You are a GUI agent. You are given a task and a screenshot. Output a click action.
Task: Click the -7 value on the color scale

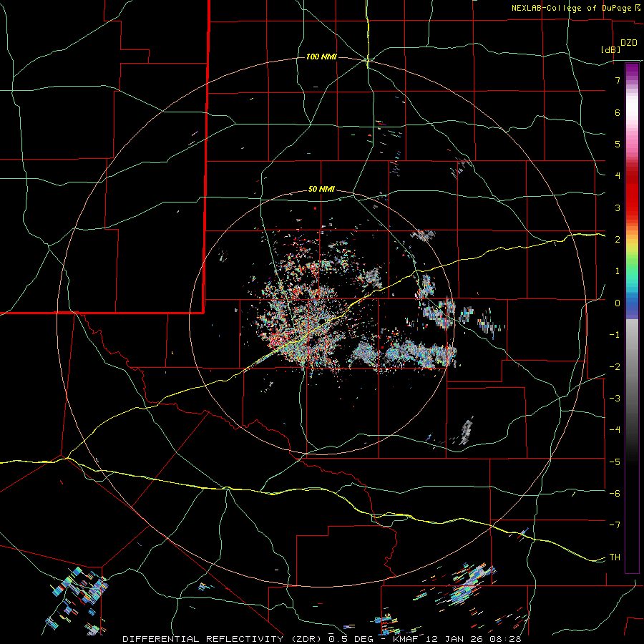tap(615, 525)
